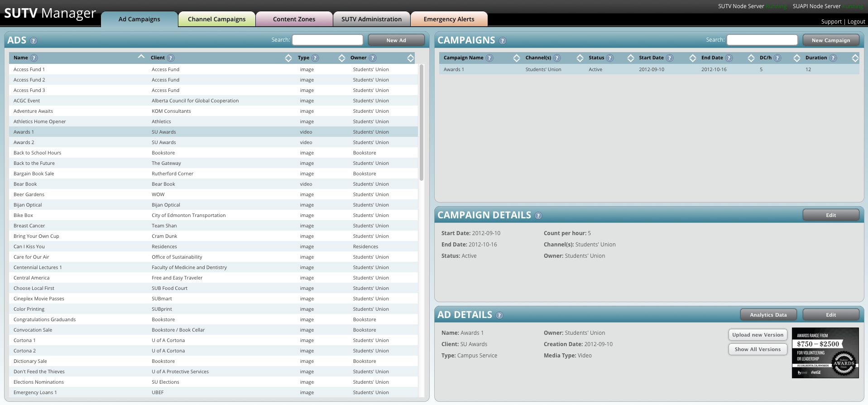Select the Bargain Book Sale ad
Screen dimensions: 868x405
(214, 174)
